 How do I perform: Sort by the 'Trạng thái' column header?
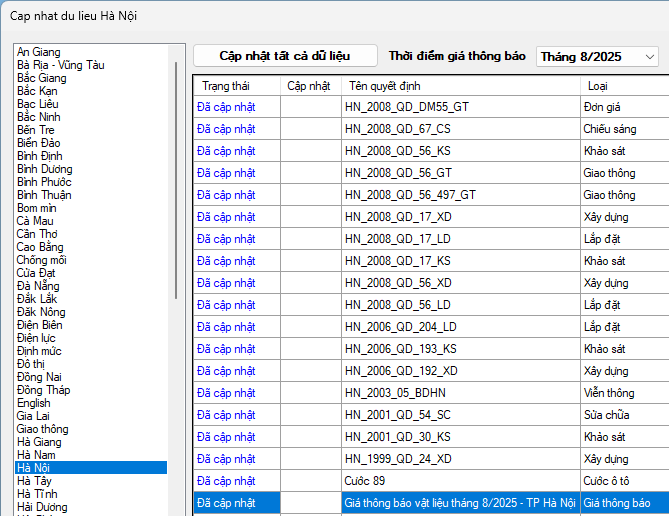(x=225, y=86)
